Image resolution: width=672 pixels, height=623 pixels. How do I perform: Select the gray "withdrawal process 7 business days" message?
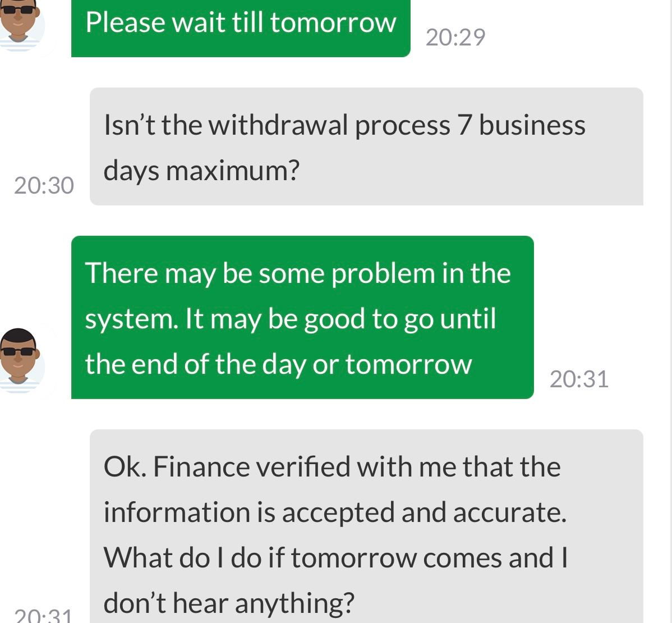point(366,146)
